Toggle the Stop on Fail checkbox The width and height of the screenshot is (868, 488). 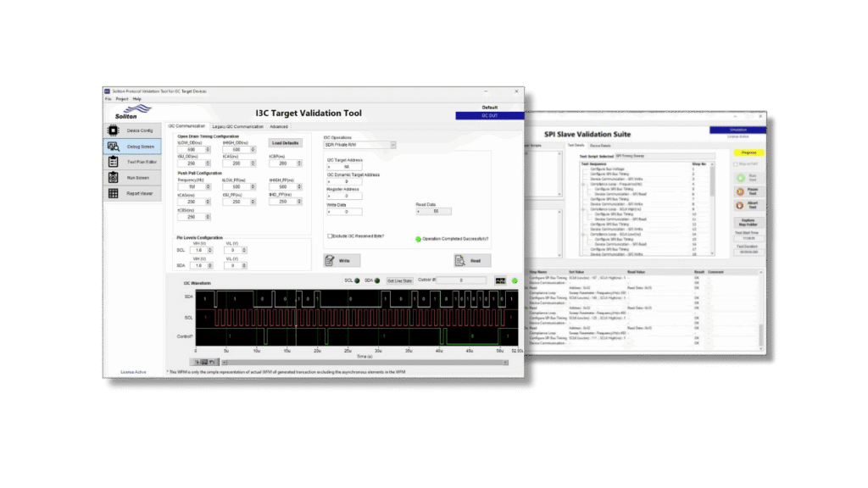pyautogui.click(x=737, y=164)
